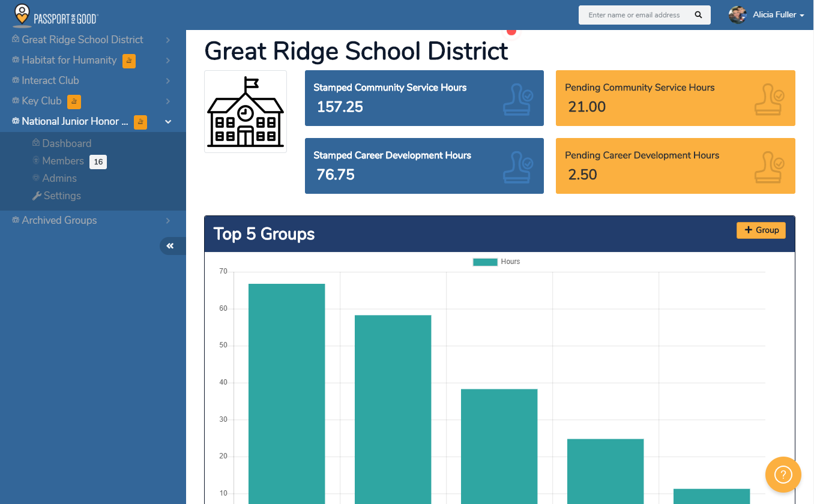Click the shortest fifth chart bar
814x504 pixels.
[712, 496]
